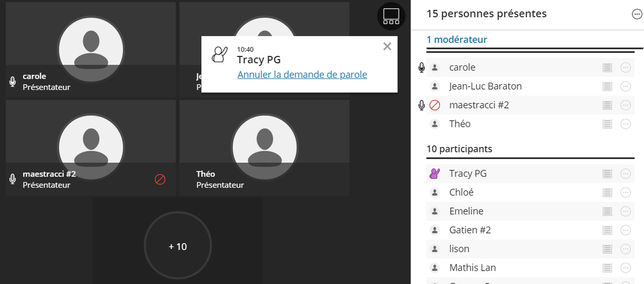This screenshot has width=644, height=284.
Task: Open lison's chat icon
Action: [x=607, y=249]
